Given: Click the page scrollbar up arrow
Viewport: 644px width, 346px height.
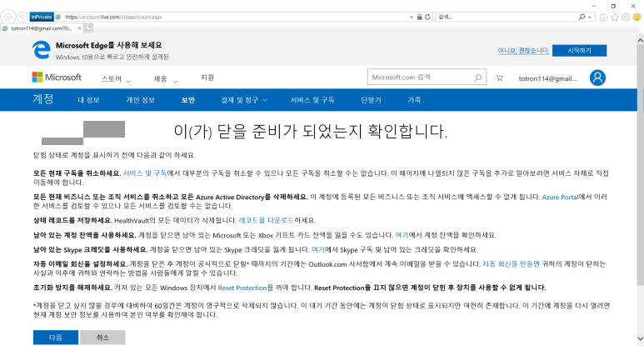Looking at the screenshot, I should (640, 40).
